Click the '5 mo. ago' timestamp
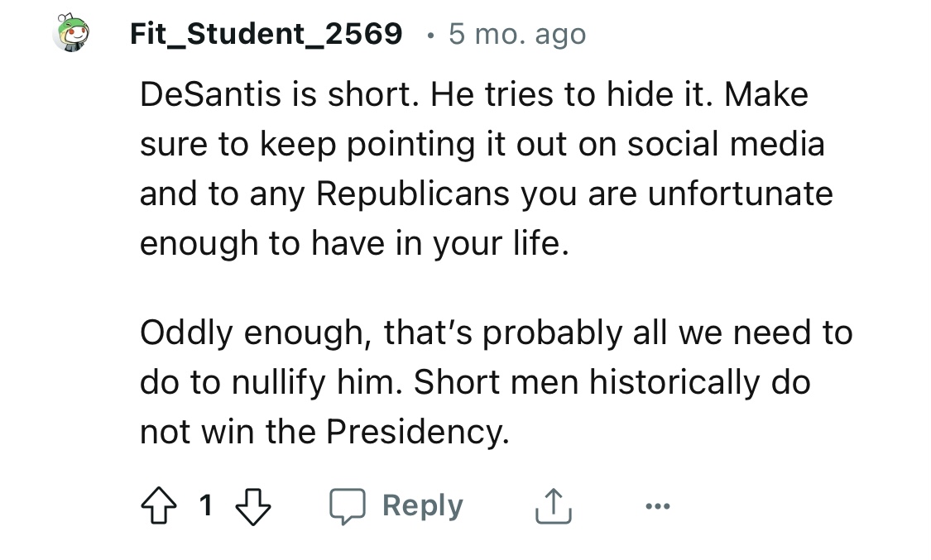Screen dimensions: 931x560 517,34
